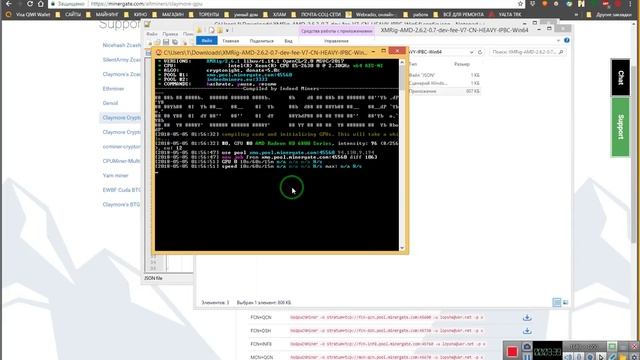Open the recorder output folder icon

623,357
